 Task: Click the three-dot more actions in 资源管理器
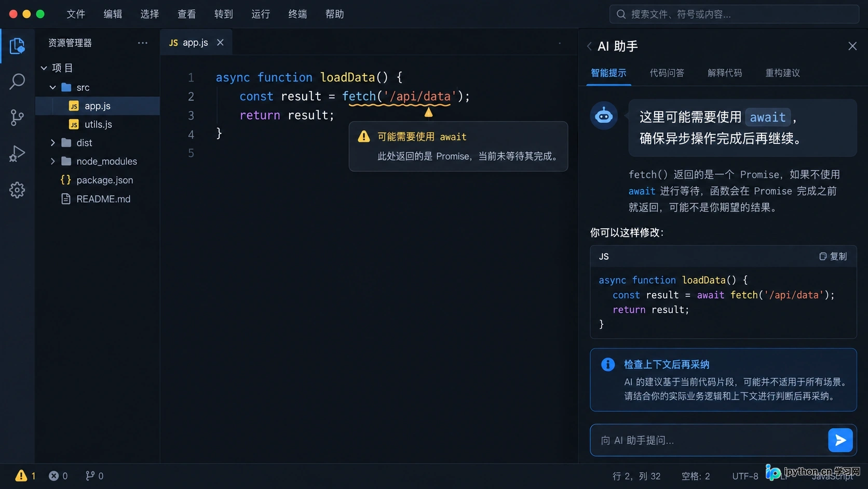(x=143, y=43)
